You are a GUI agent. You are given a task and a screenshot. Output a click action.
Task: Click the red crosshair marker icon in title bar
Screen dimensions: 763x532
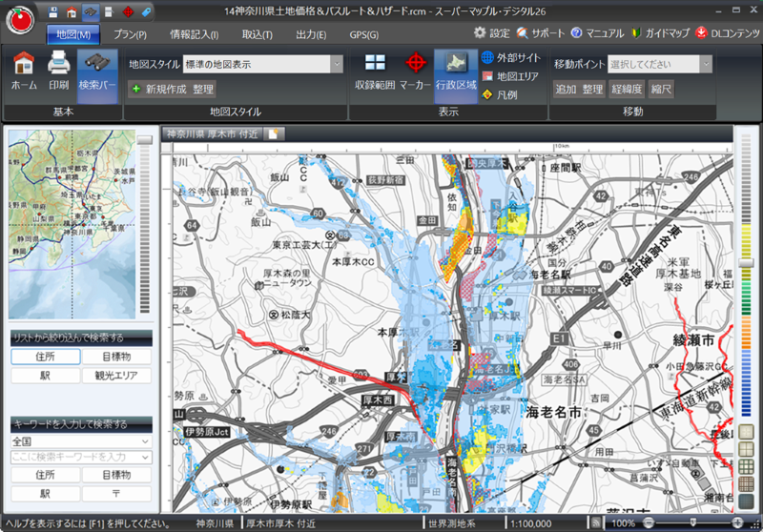128,12
